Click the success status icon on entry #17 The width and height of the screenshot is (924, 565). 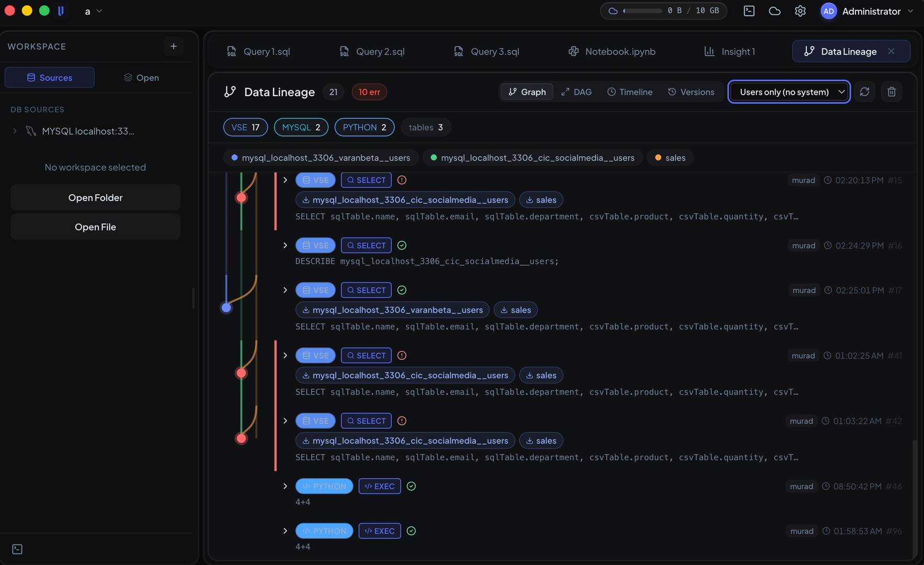(402, 290)
